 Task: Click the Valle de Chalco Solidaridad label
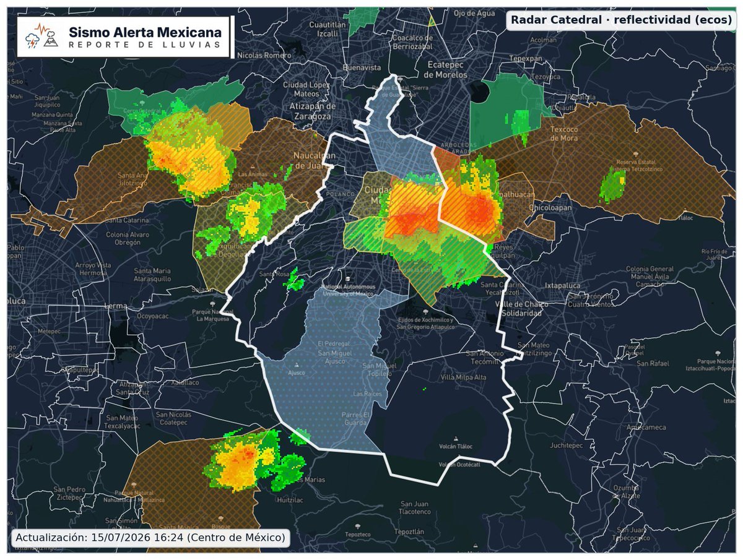pyautogui.click(x=523, y=309)
